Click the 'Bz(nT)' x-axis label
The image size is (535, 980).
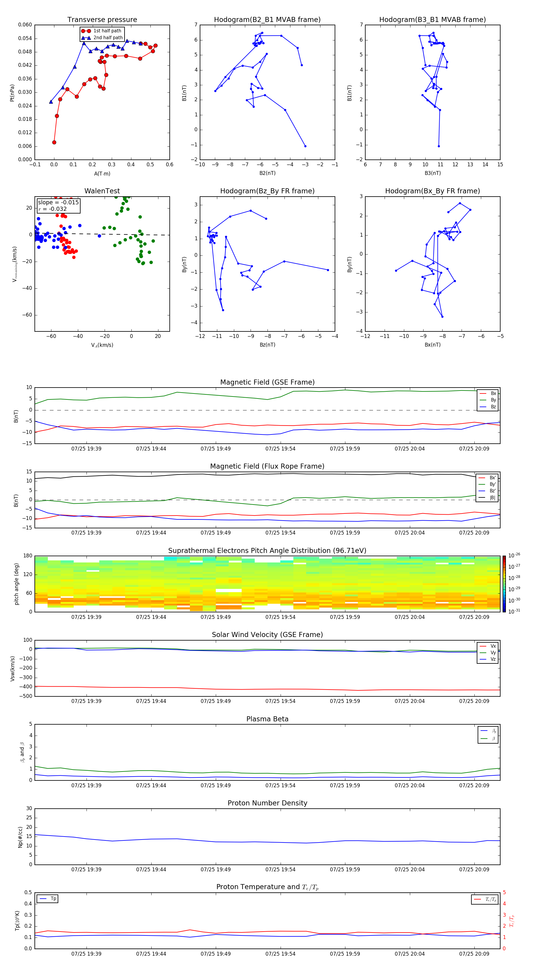click(x=267, y=345)
